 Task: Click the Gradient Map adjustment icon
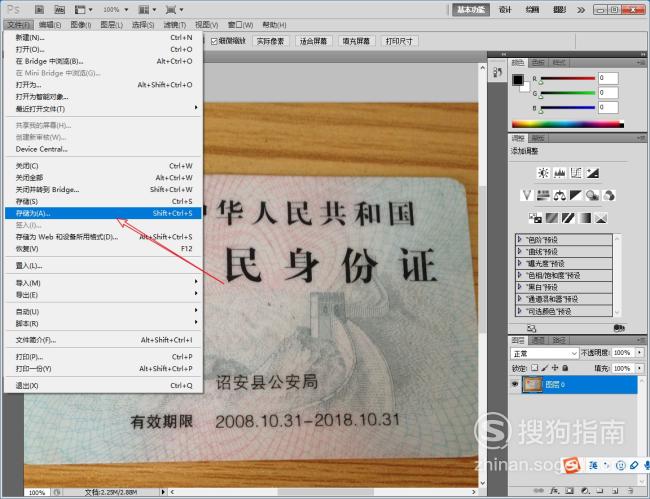click(585, 218)
